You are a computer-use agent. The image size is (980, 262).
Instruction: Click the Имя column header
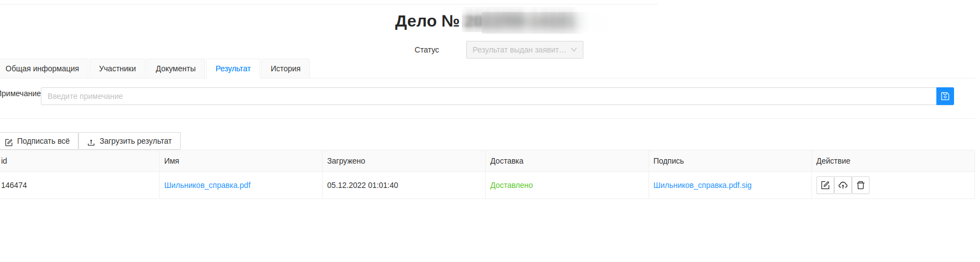pos(172,161)
